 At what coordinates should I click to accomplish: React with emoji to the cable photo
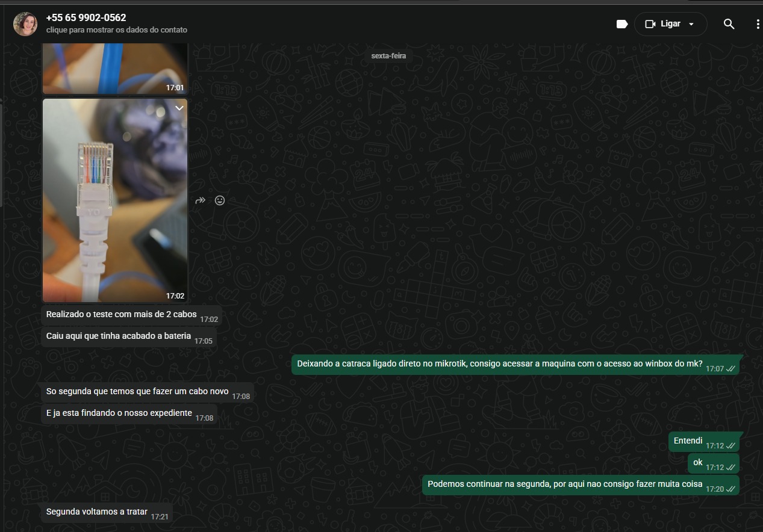[220, 200]
